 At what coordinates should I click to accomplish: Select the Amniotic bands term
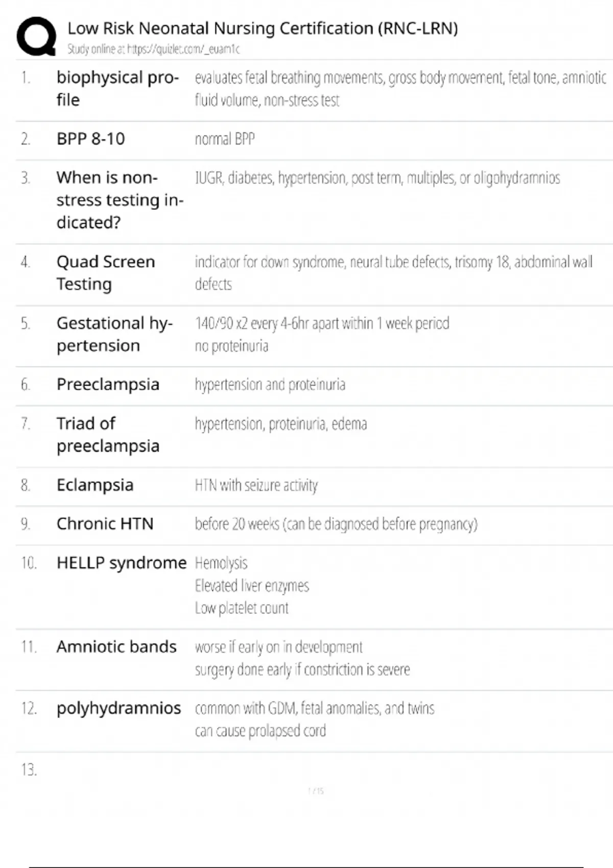116,646
